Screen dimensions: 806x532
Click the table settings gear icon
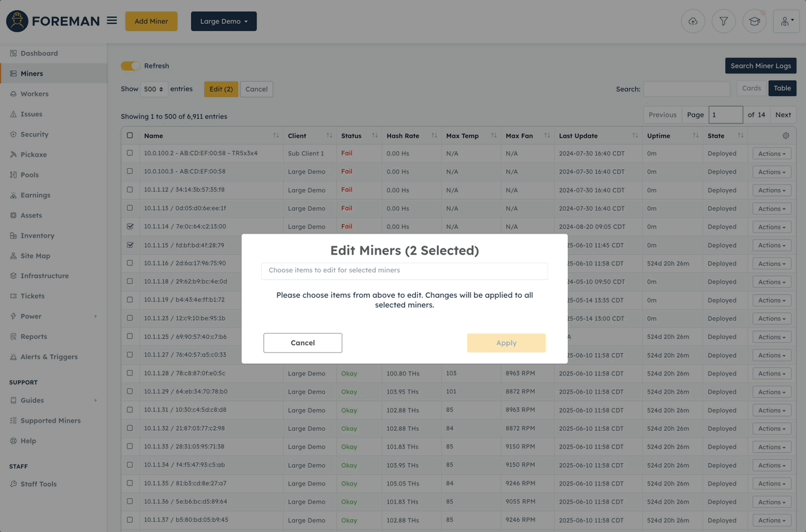(x=786, y=136)
